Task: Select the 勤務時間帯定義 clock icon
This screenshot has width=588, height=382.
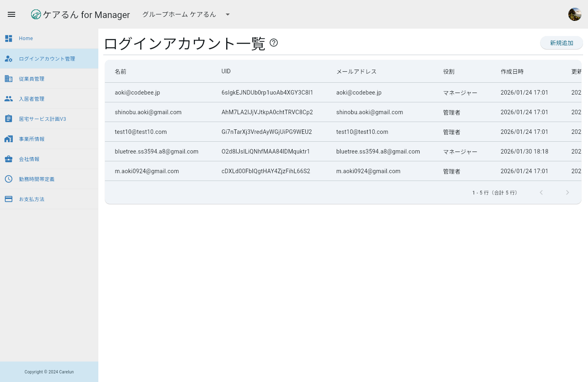Action: (x=9, y=179)
